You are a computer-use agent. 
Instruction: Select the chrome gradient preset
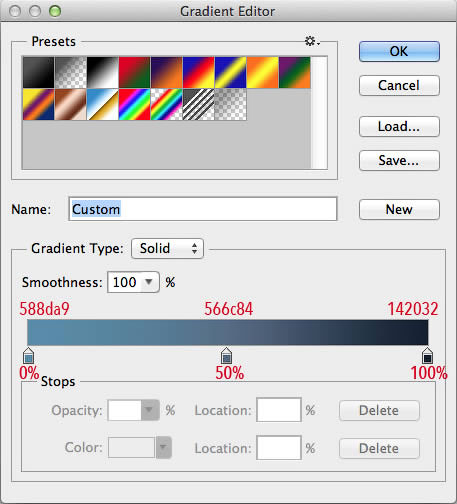tap(103, 104)
